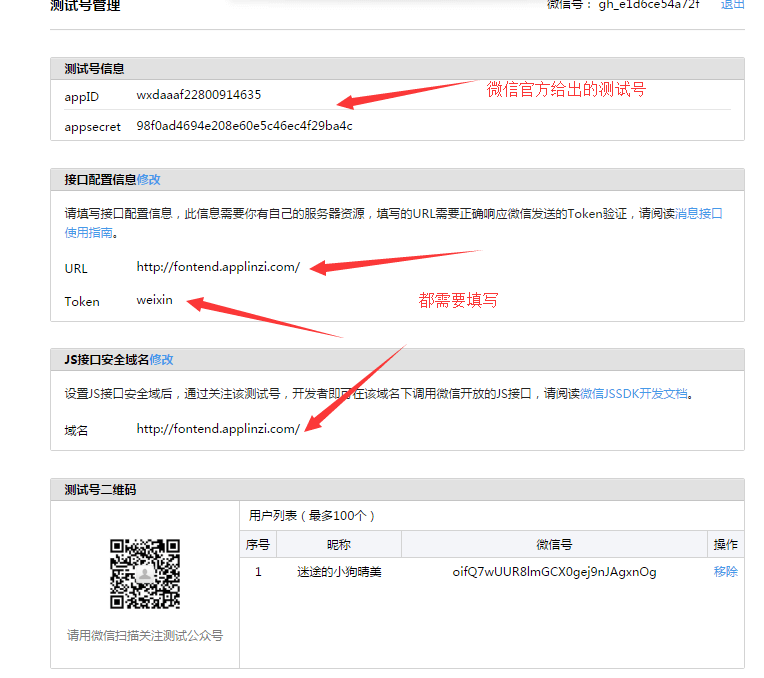This screenshot has height=678, width=764.
Task: Click the 请用微信扫描关注测试公众号 caption
Action: 145,636
